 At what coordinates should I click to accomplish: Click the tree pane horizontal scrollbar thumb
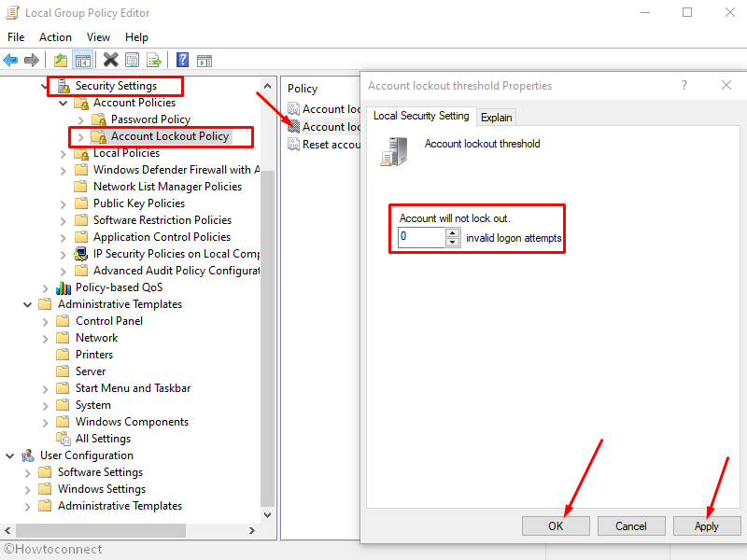101,530
